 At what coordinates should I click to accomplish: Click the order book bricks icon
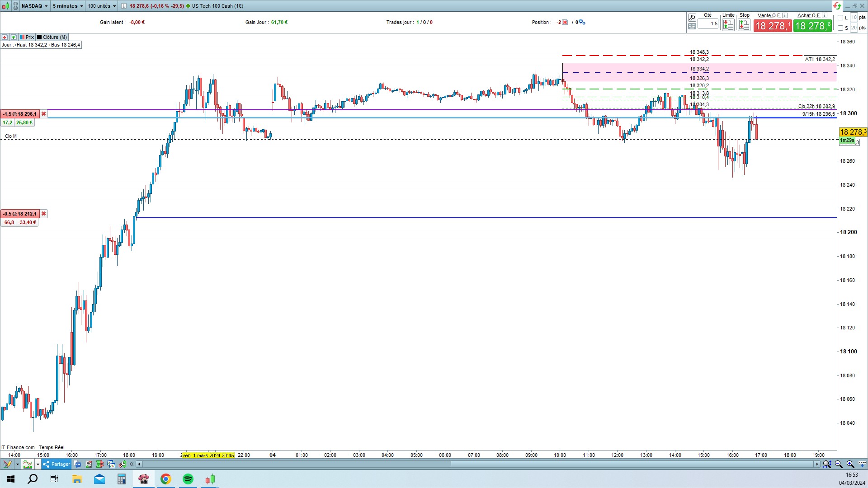click(x=100, y=464)
